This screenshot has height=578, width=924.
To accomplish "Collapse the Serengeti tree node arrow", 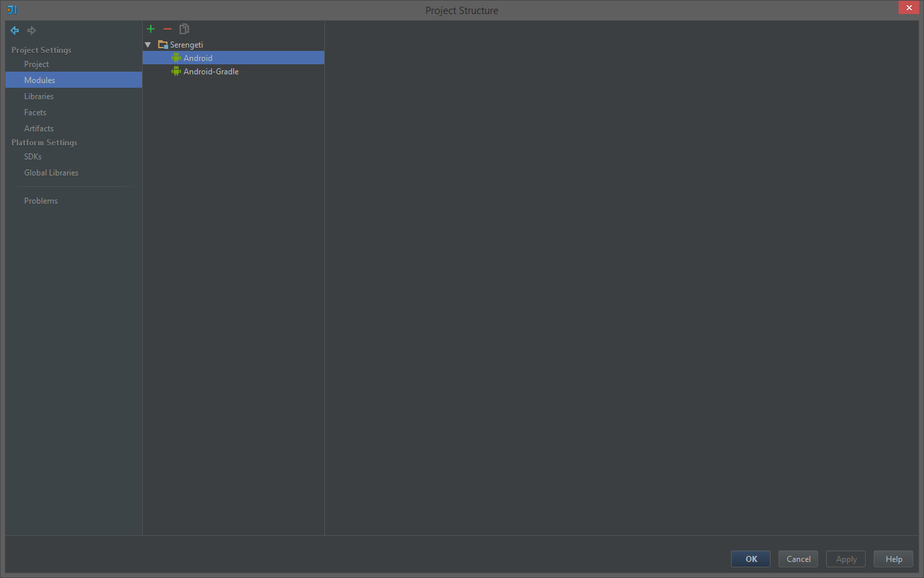I will tap(148, 44).
